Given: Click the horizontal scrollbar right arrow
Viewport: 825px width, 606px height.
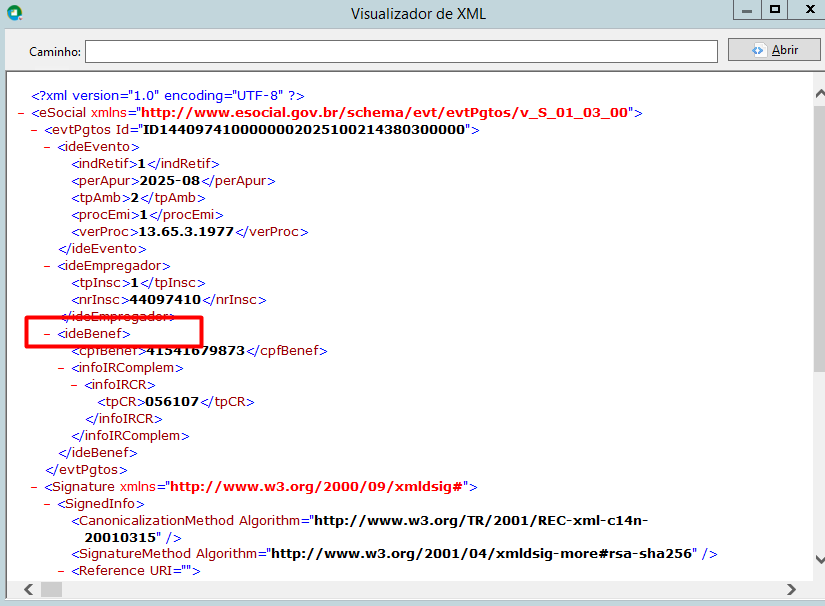Looking at the screenshot, I should click(791, 589).
